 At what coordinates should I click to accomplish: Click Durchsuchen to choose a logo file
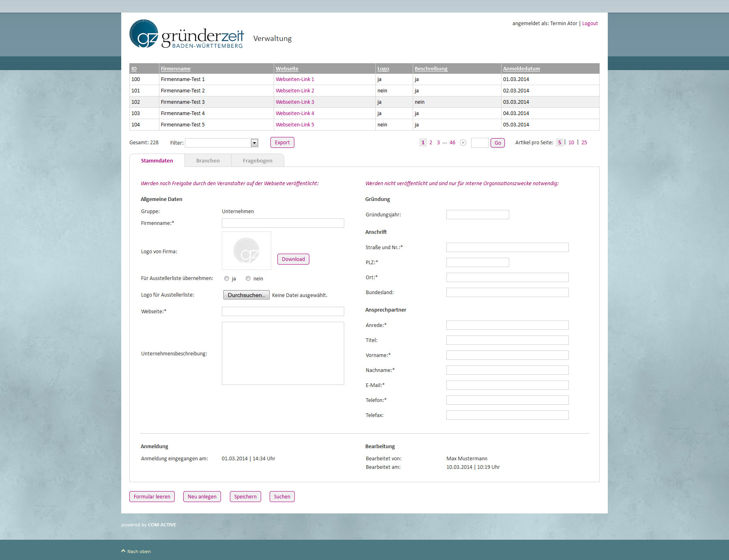point(246,295)
